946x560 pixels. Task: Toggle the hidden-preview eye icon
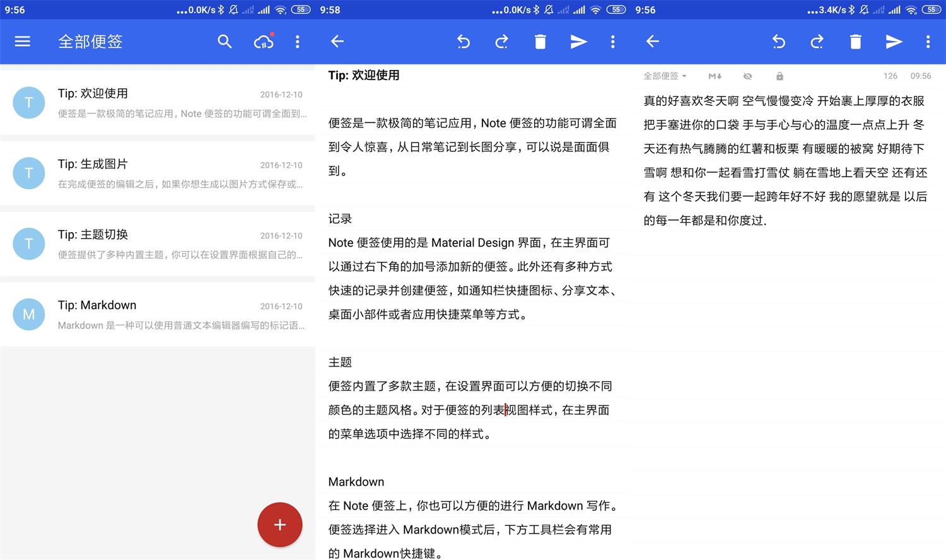click(x=747, y=76)
